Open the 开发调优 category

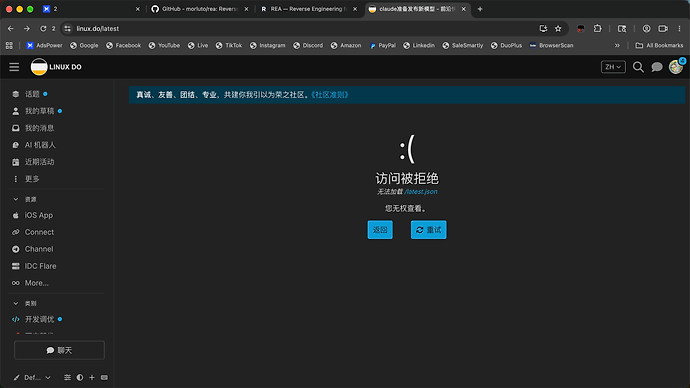tap(39, 319)
